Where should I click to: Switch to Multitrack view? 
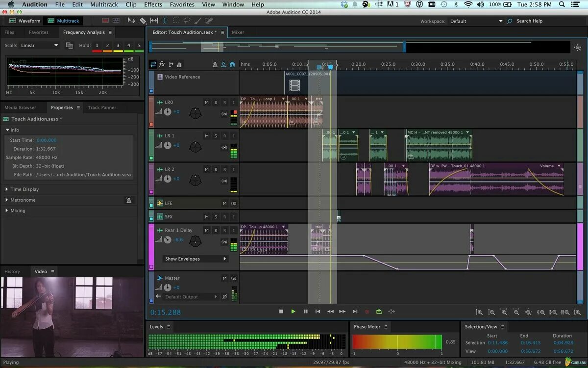(63, 21)
